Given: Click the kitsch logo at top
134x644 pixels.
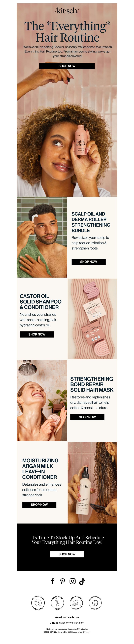Looking at the screenshot, I should (x=67, y=11).
